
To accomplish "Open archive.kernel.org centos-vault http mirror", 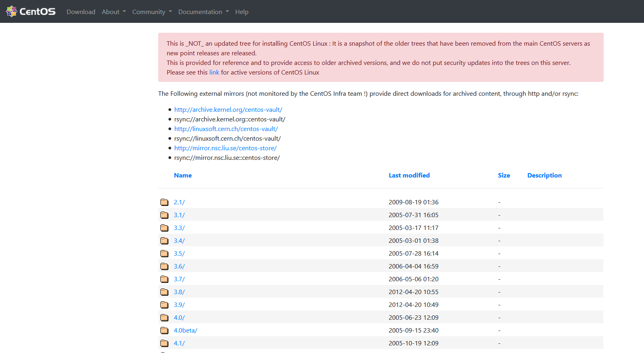I will [x=228, y=109].
